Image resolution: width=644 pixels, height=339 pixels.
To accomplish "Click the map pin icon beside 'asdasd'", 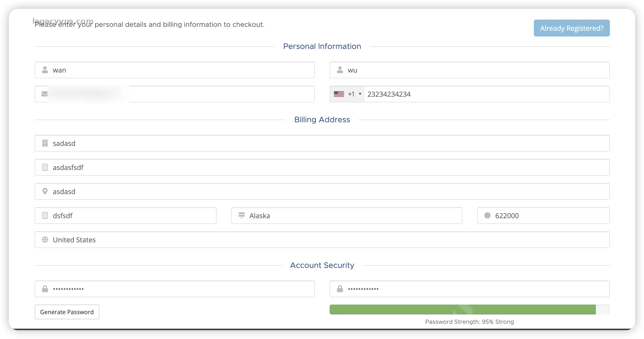I will [45, 191].
